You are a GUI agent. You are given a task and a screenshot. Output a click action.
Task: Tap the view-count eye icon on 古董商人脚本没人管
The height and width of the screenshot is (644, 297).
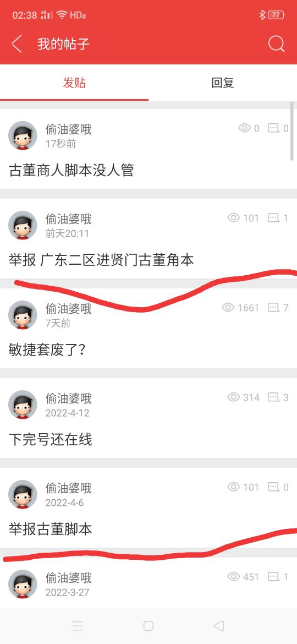[x=245, y=128]
